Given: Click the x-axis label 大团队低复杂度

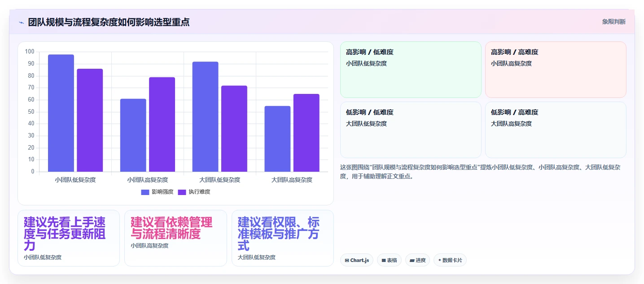Looking at the screenshot, I should 220,180.
